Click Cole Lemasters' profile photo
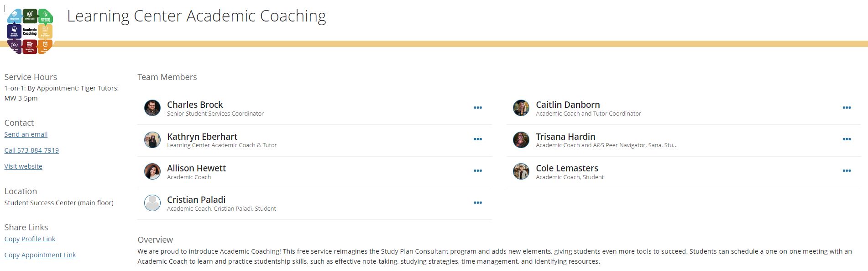868x271 pixels. pyautogui.click(x=521, y=171)
